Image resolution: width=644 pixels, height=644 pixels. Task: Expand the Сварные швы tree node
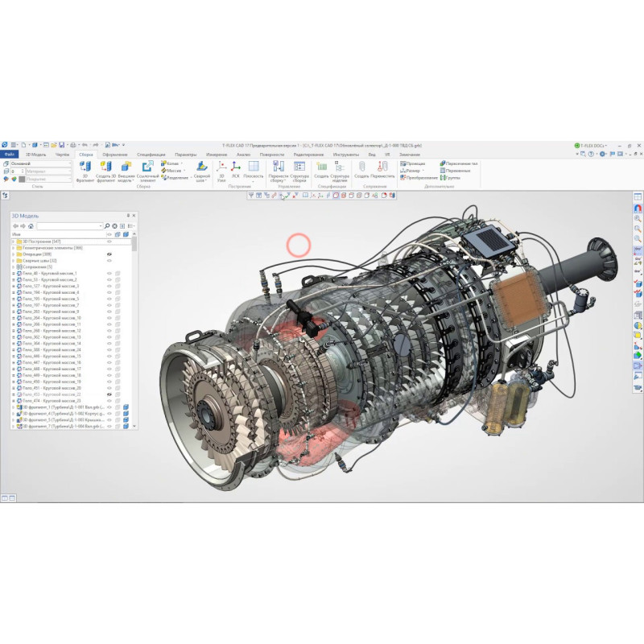14,261
